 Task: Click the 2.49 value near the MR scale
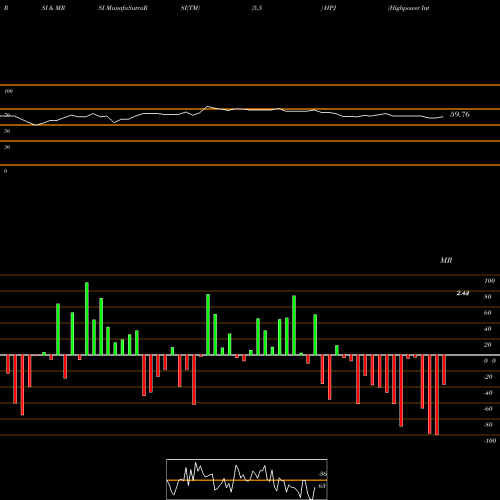tap(463, 293)
